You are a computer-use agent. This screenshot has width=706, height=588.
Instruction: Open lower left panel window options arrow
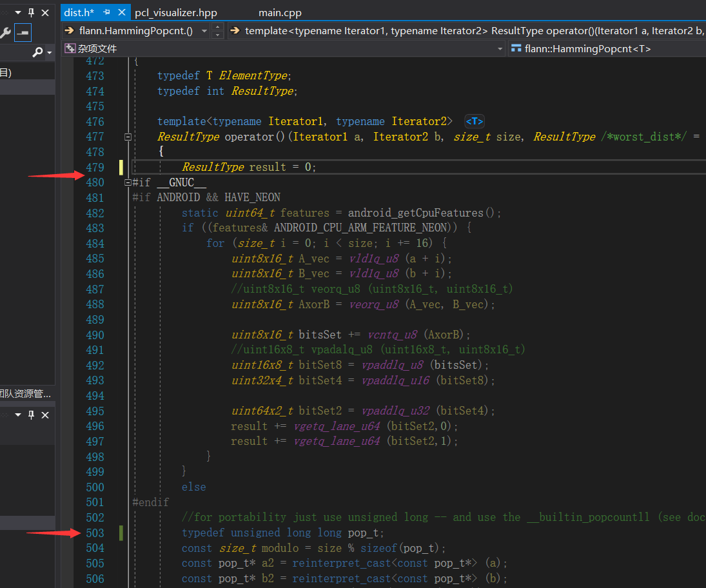tap(17, 415)
